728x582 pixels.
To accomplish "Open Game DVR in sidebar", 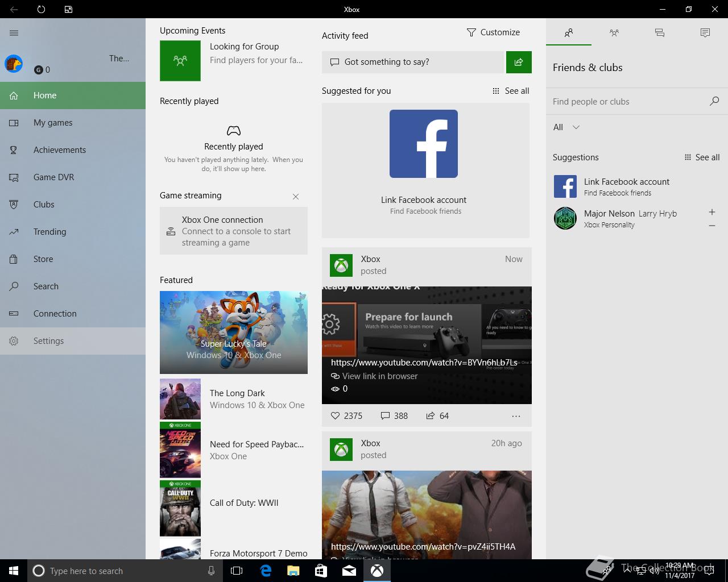I will pyautogui.click(x=73, y=177).
